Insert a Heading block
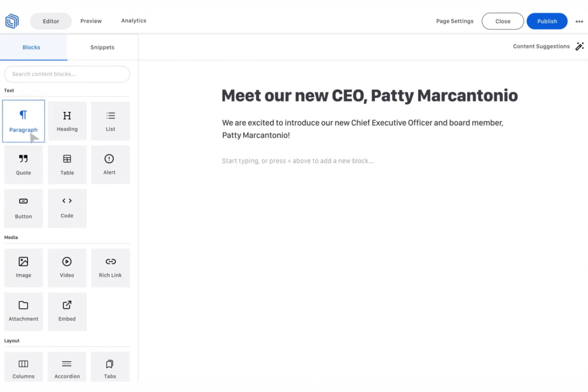Viewport: 588px width, 392px height. 67,121
